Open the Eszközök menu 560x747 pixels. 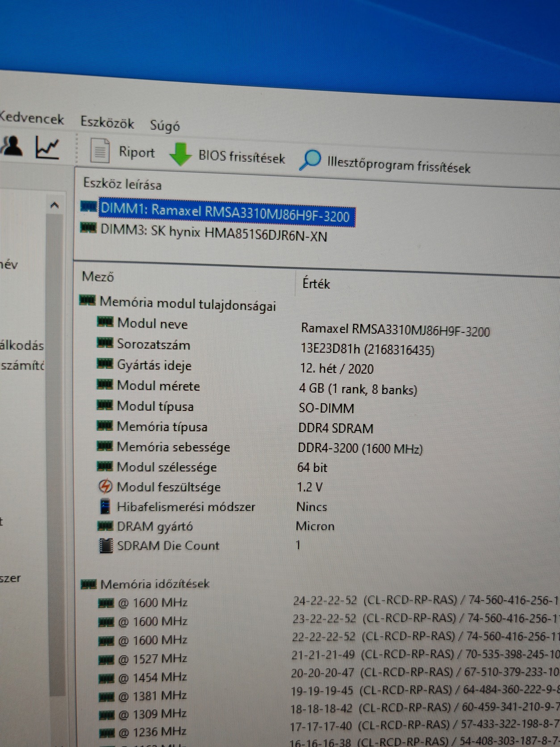(107, 122)
